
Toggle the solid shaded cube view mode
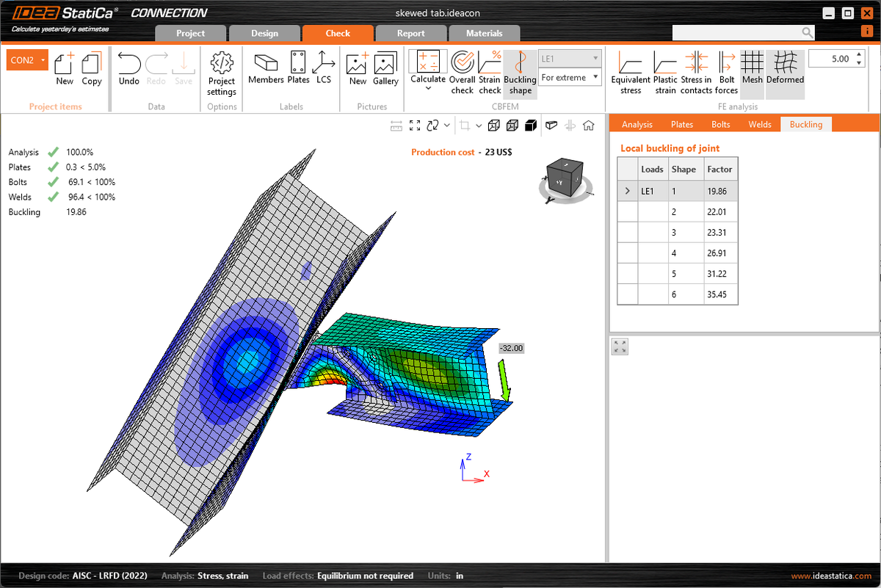[x=531, y=125]
